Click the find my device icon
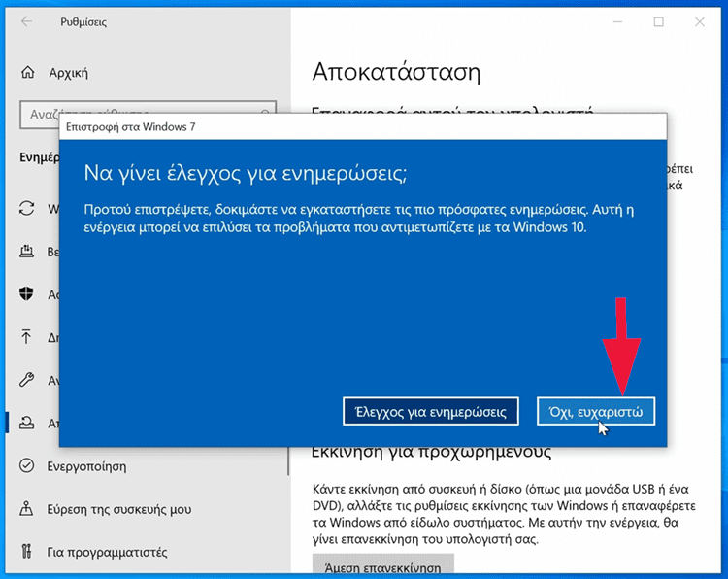Image resolution: width=728 pixels, height=579 pixels. pyautogui.click(x=26, y=508)
